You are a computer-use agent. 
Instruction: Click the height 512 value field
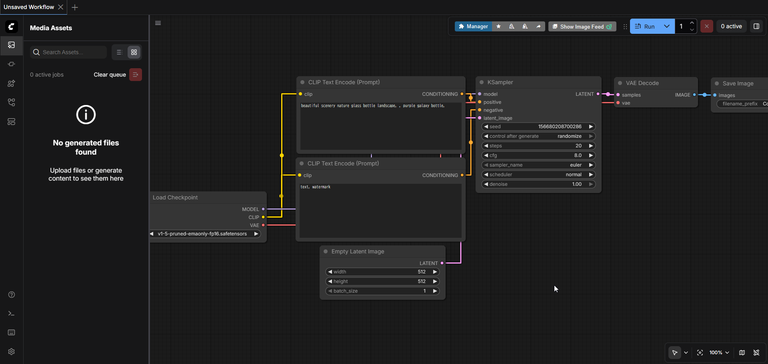(383, 282)
